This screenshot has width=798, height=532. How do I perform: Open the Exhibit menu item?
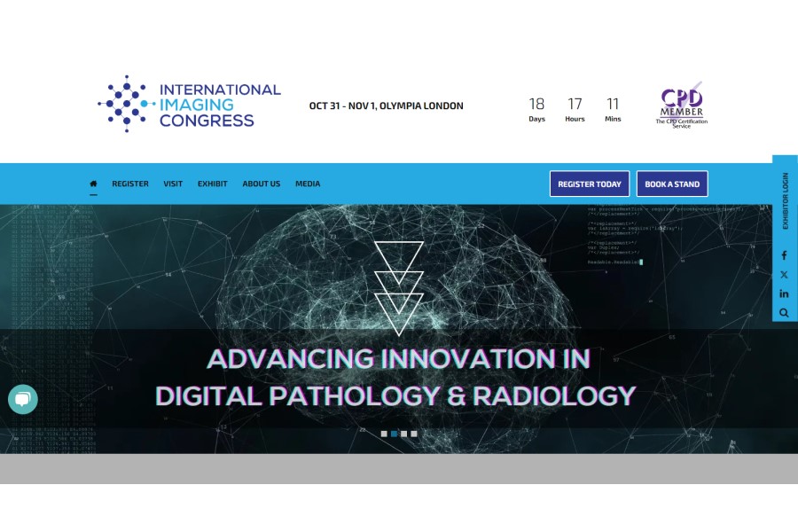(212, 184)
